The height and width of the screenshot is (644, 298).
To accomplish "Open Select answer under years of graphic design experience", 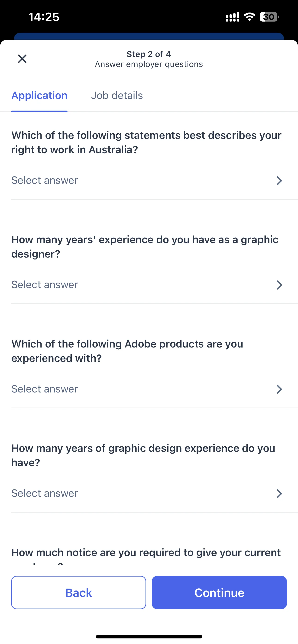I will pyautogui.click(x=149, y=493).
